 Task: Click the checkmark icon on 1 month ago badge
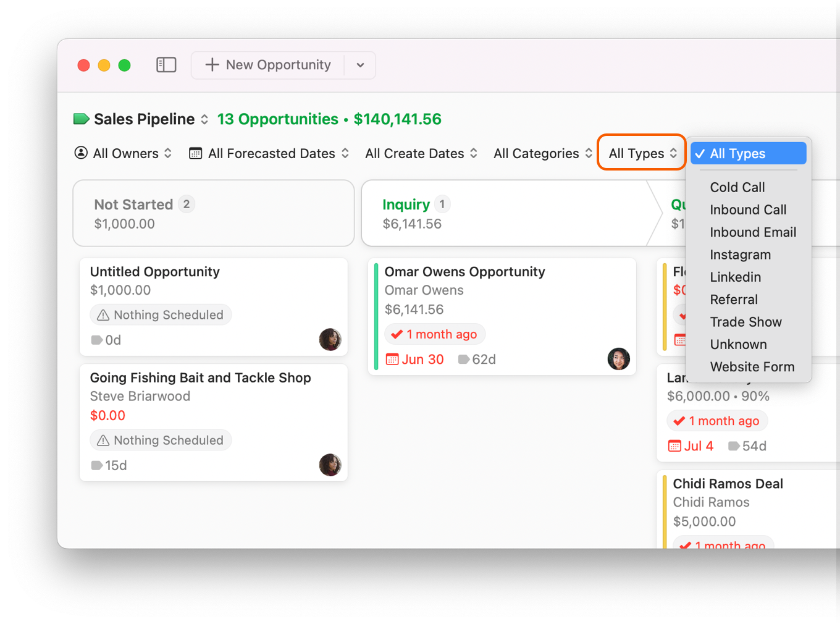click(x=398, y=334)
